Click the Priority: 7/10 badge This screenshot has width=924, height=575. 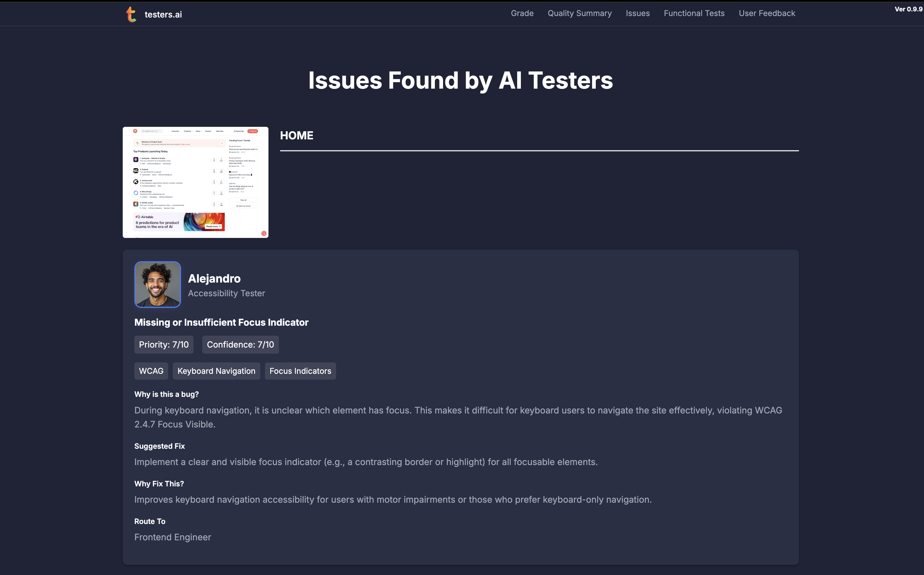164,345
